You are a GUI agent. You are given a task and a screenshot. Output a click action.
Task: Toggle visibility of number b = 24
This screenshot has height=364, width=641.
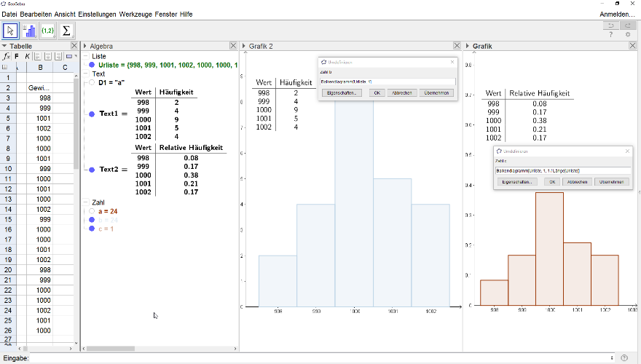coord(92,220)
